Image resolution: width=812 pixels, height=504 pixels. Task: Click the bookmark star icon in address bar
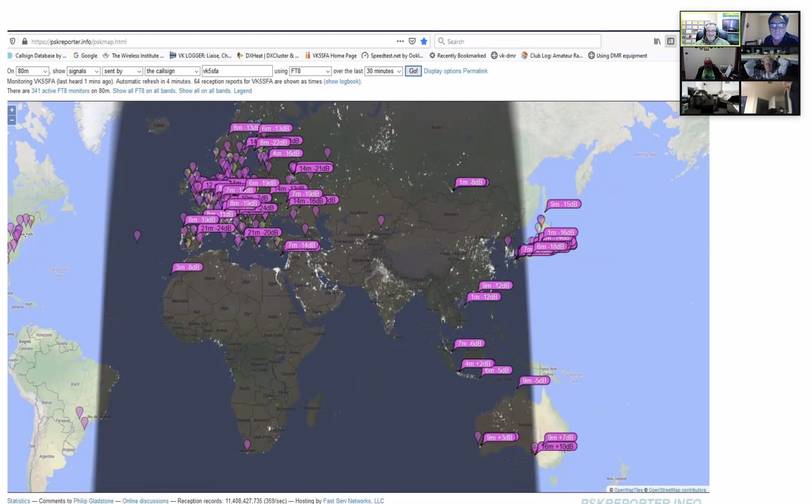(x=424, y=41)
